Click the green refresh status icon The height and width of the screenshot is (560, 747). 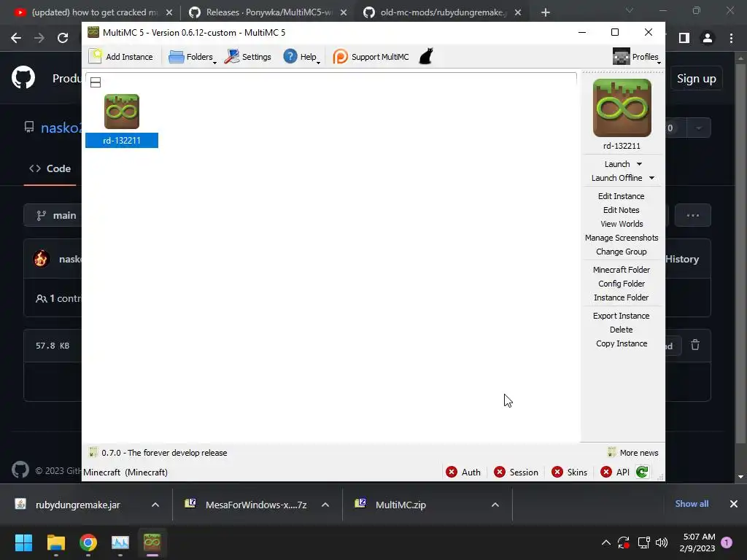[642, 472]
